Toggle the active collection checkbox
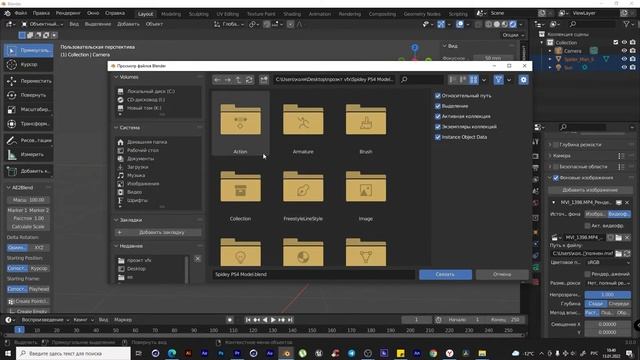The width and height of the screenshot is (640, 360). coord(438,116)
